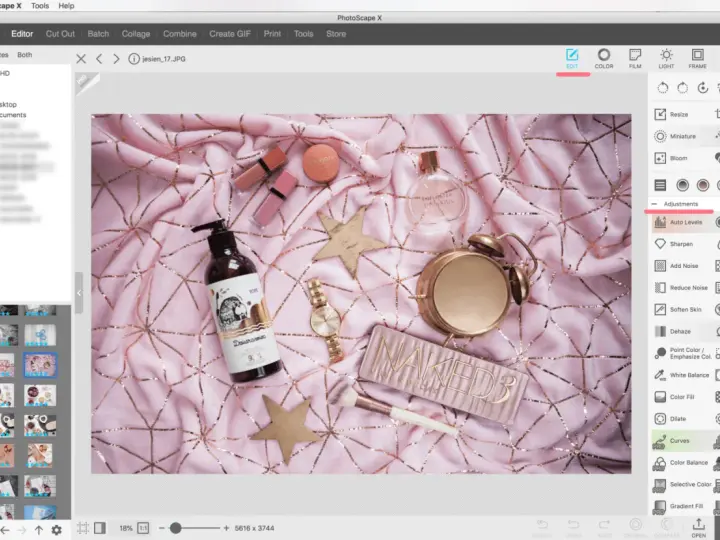Open the Print tab
Image resolution: width=720 pixels, height=540 pixels.
(x=272, y=34)
